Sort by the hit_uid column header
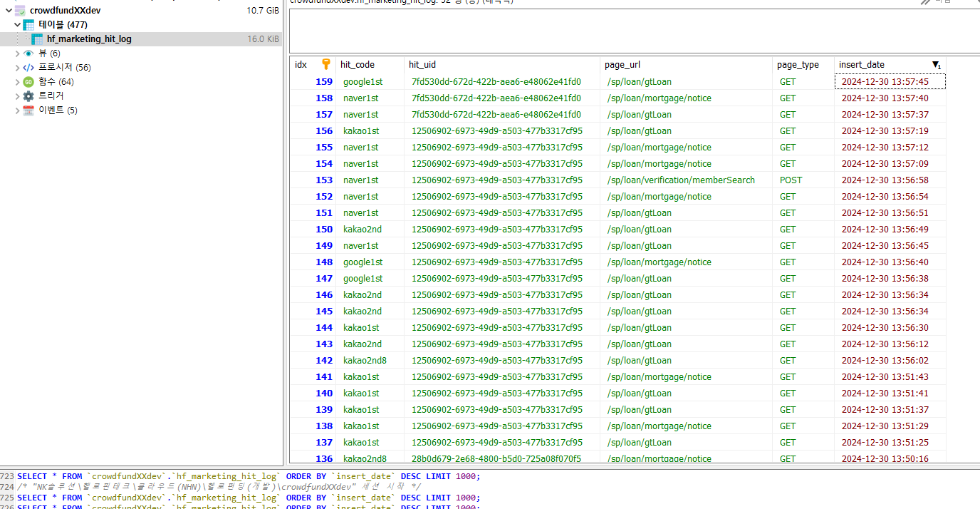980x509 pixels. coord(502,64)
